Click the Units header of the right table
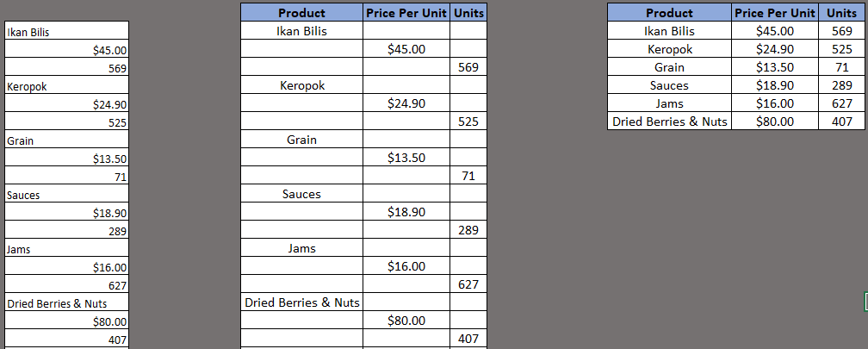The image size is (868, 349). [842, 12]
